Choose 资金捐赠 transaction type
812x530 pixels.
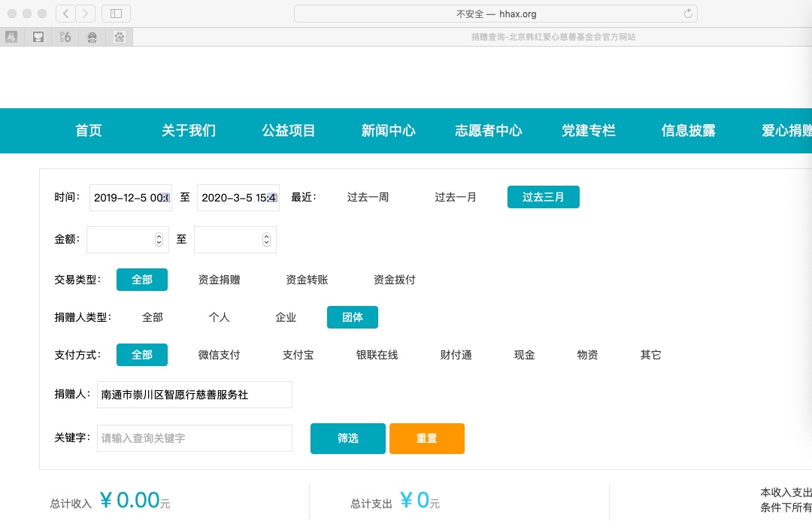point(219,280)
